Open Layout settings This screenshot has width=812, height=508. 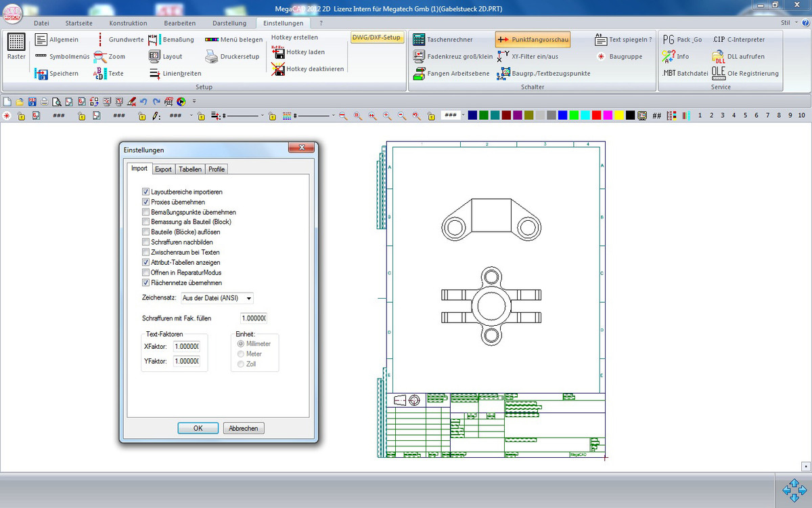point(165,56)
